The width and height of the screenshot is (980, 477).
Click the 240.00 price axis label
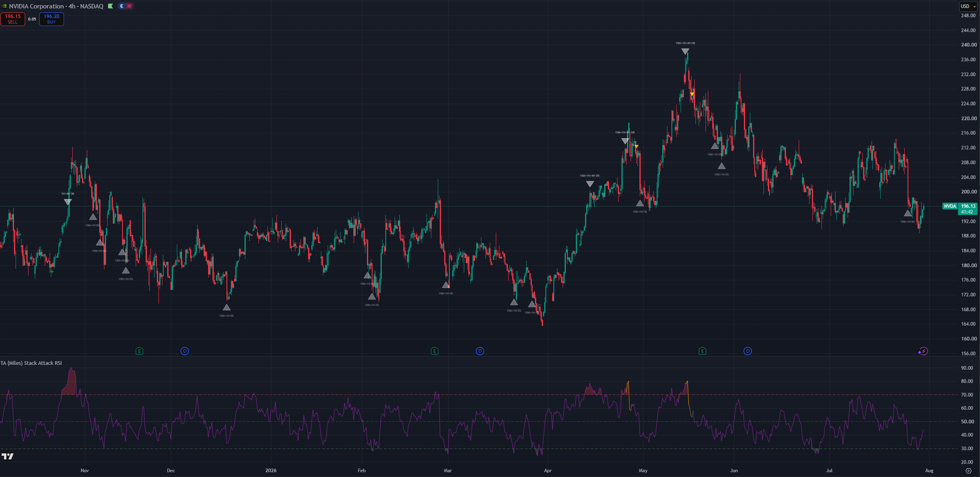(x=968, y=45)
